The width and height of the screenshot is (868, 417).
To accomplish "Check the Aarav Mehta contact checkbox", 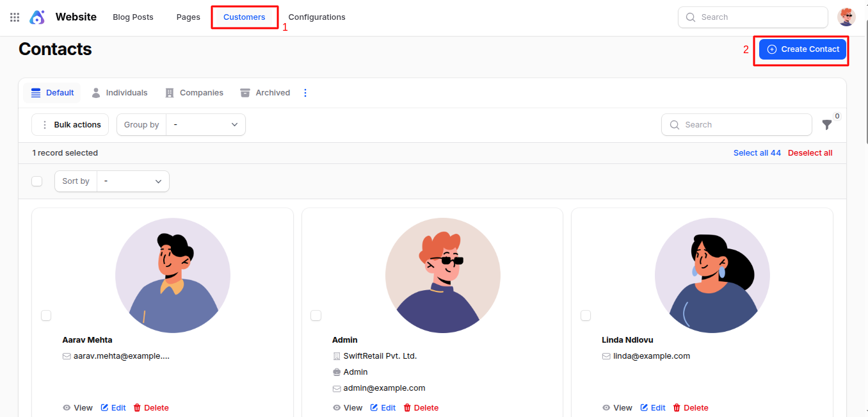I will (x=46, y=315).
